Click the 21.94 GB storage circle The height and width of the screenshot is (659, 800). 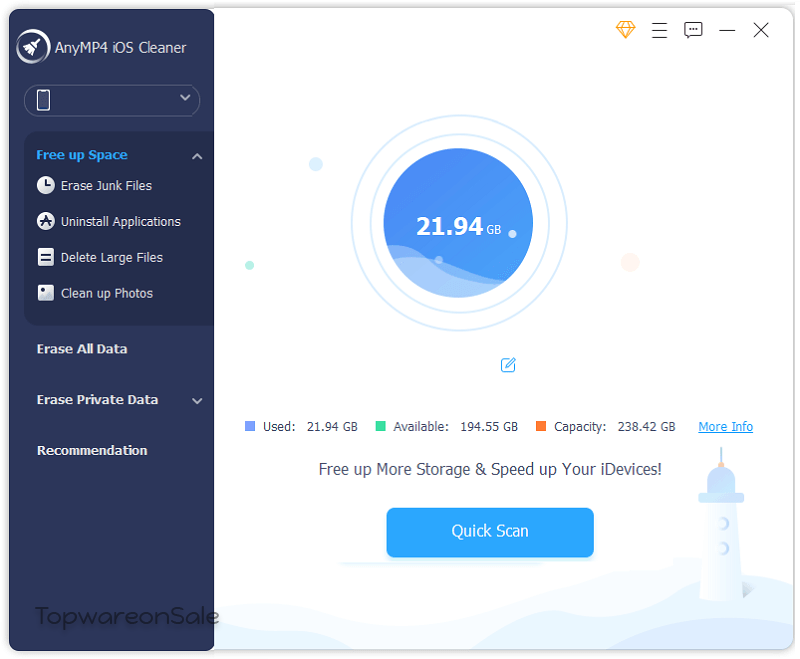[458, 223]
